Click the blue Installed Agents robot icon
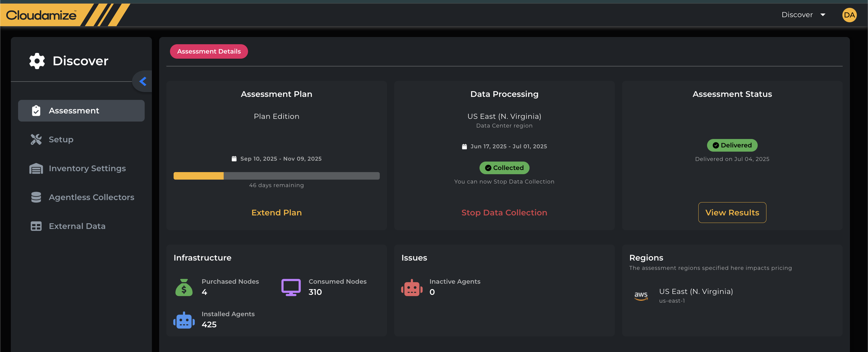 pos(184,320)
